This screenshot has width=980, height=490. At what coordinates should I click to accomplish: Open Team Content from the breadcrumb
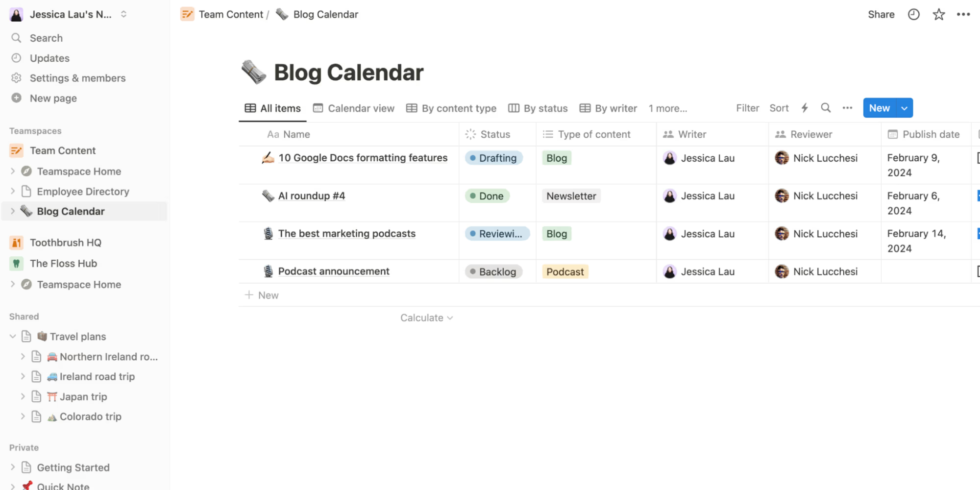coord(231,14)
